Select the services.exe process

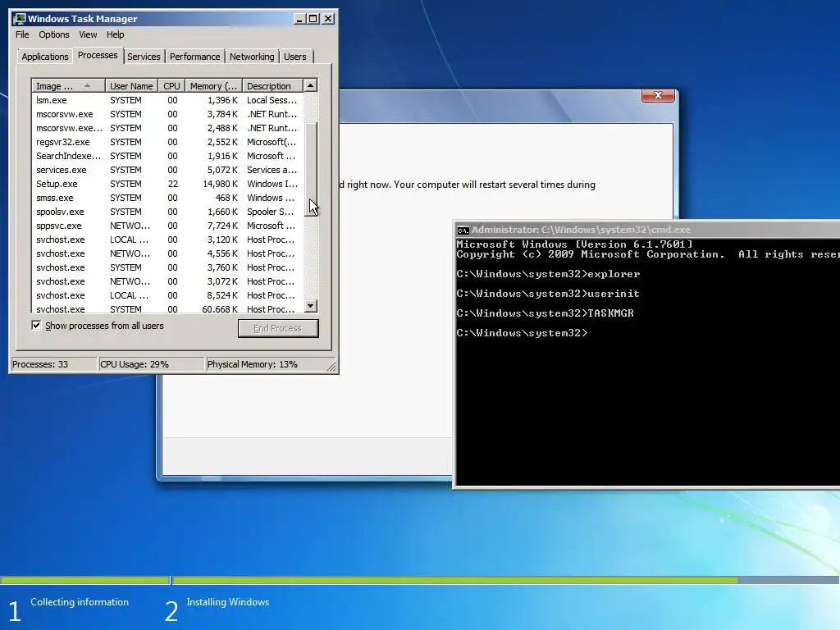coord(167,170)
